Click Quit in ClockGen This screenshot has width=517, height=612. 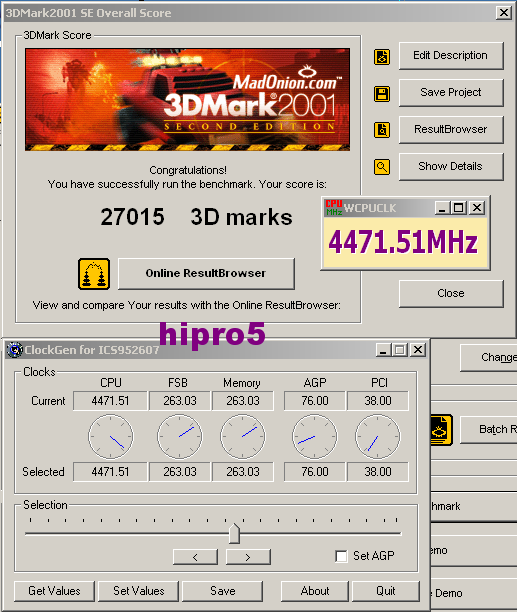[x=386, y=591]
